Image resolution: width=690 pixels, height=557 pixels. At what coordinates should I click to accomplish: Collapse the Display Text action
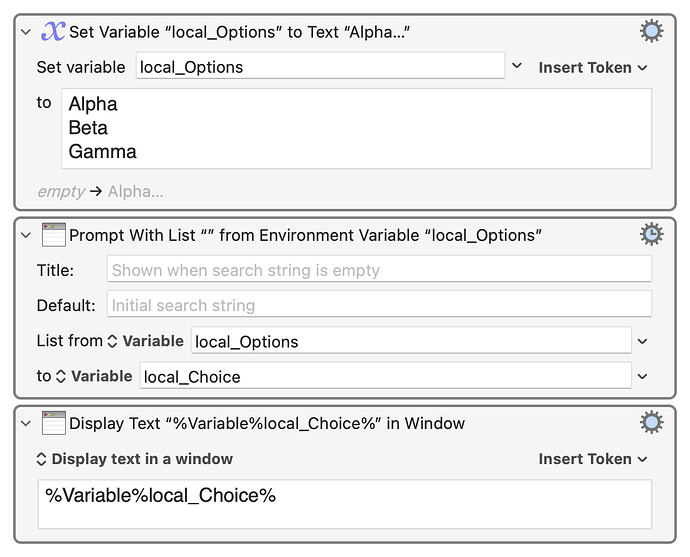tap(26, 423)
